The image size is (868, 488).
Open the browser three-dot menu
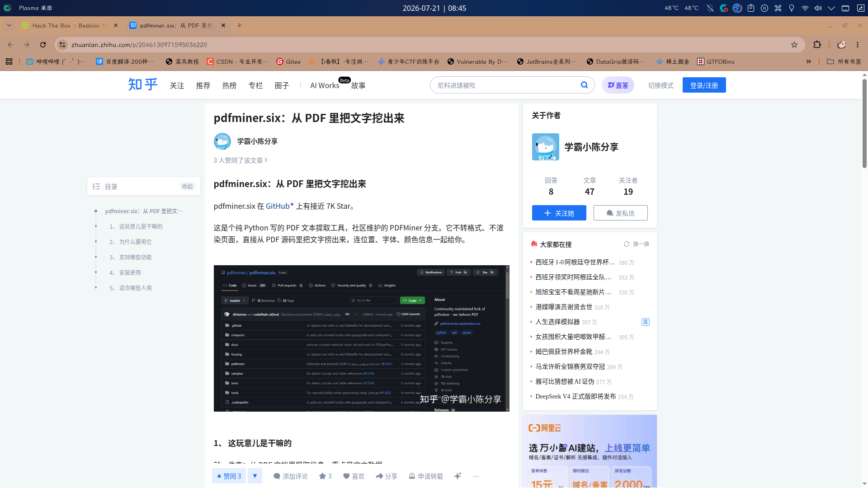pyautogui.click(x=858, y=45)
